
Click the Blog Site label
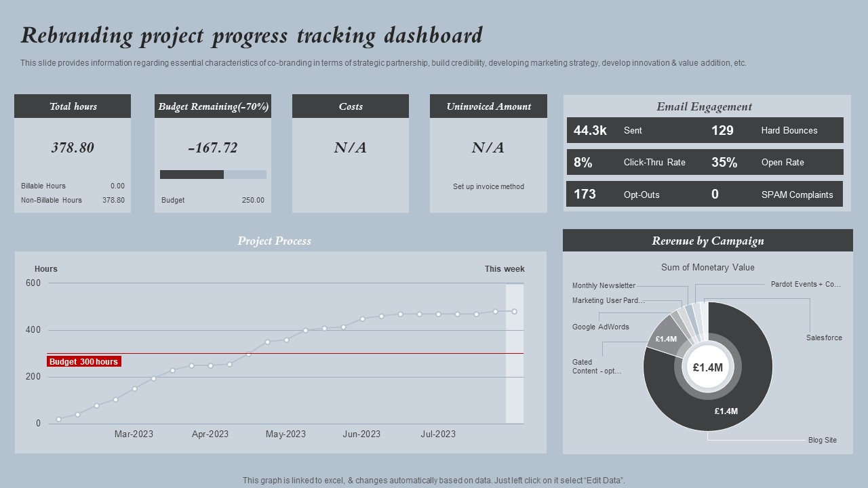point(822,441)
